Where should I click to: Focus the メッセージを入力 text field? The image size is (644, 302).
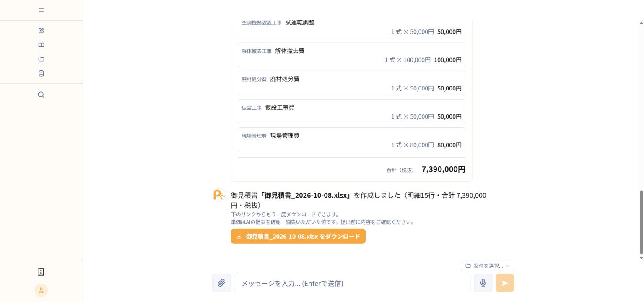352,283
